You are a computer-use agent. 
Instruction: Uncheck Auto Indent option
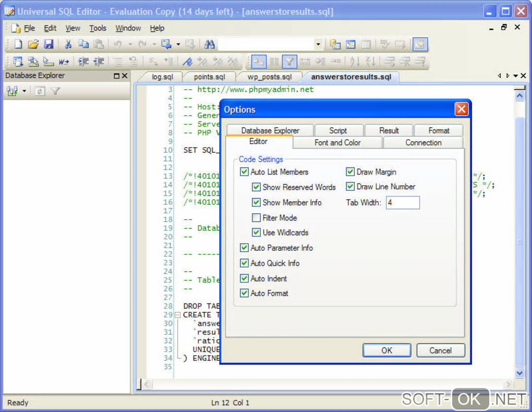tap(244, 278)
